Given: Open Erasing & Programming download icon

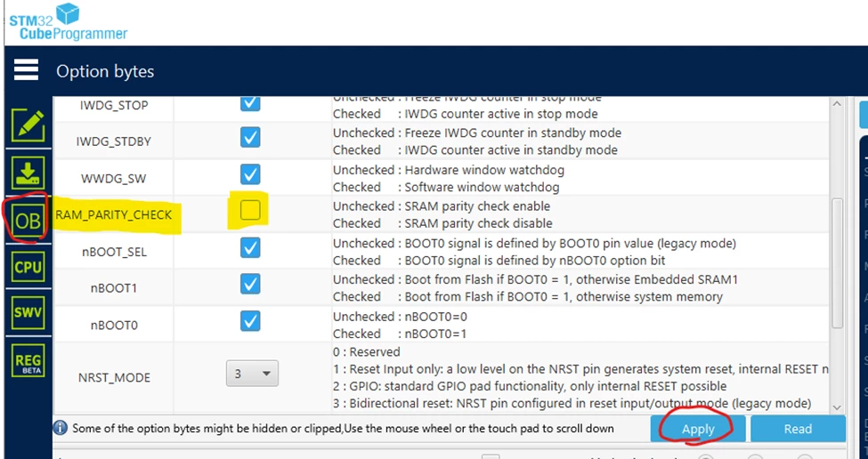Looking at the screenshot, I should pos(28,173).
